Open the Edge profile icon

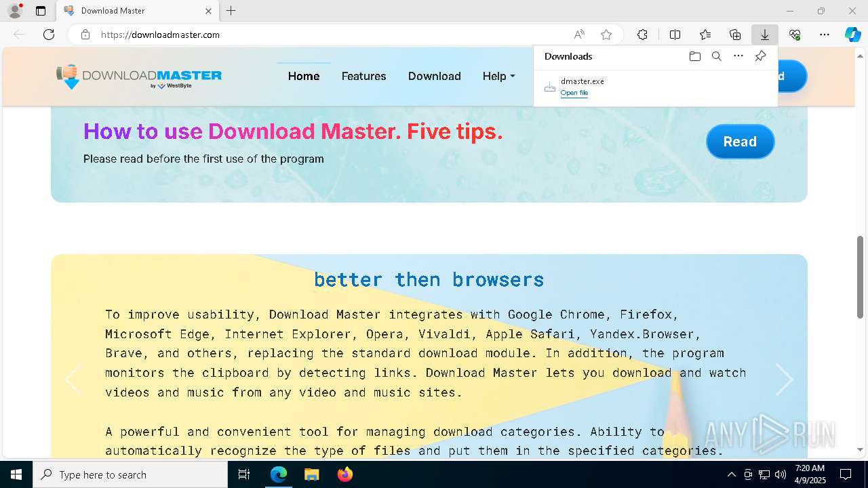tap(15, 11)
